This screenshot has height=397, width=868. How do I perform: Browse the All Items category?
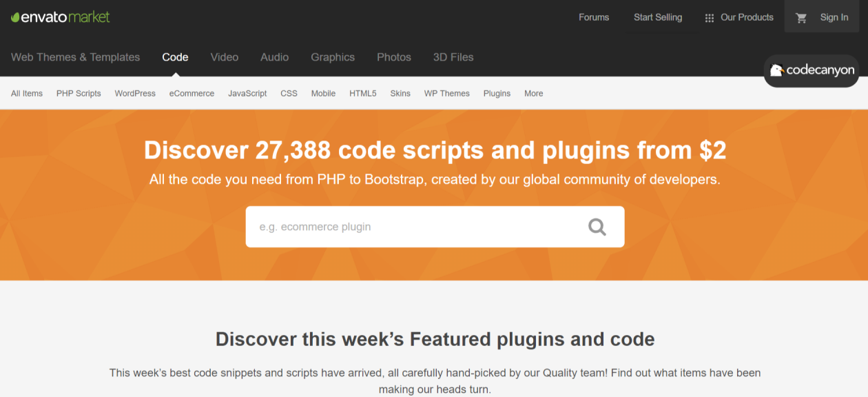pos(27,93)
